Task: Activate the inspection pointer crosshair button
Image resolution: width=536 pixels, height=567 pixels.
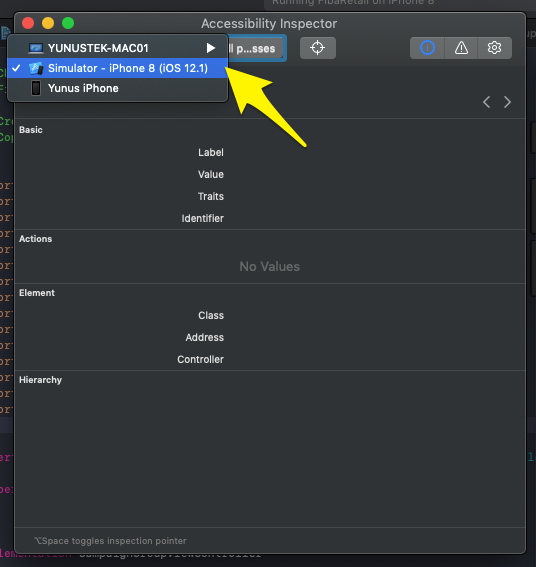Action: [x=318, y=48]
